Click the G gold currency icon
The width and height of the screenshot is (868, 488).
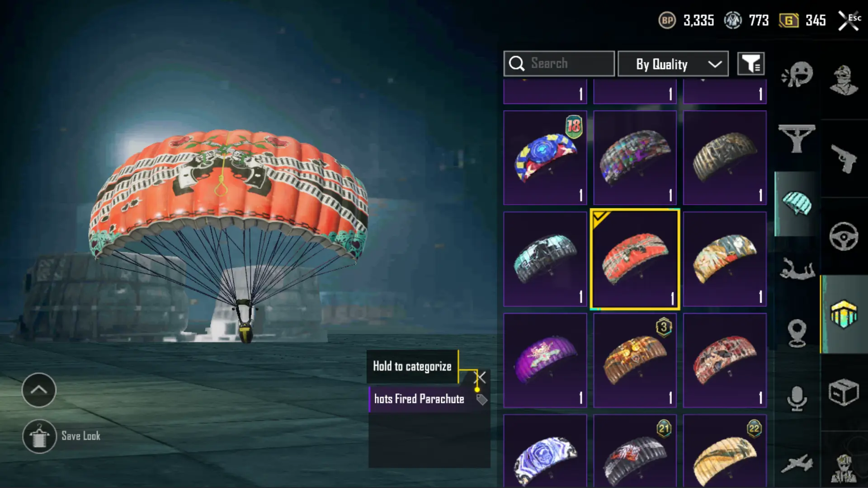(x=788, y=20)
